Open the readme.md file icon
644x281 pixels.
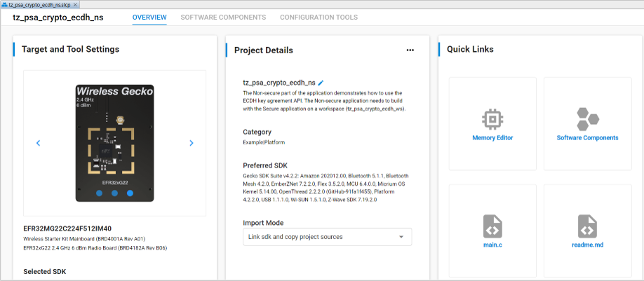[587, 226]
